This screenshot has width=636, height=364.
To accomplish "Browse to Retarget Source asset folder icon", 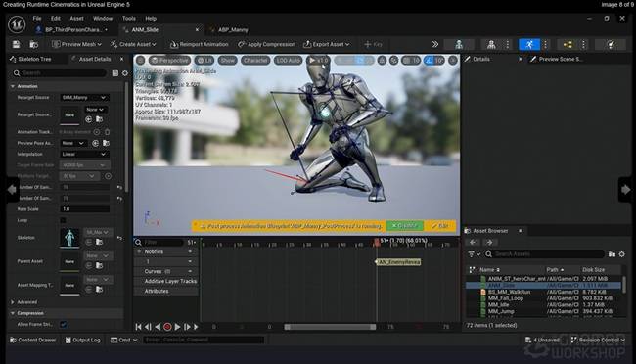I will pos(99,119).
